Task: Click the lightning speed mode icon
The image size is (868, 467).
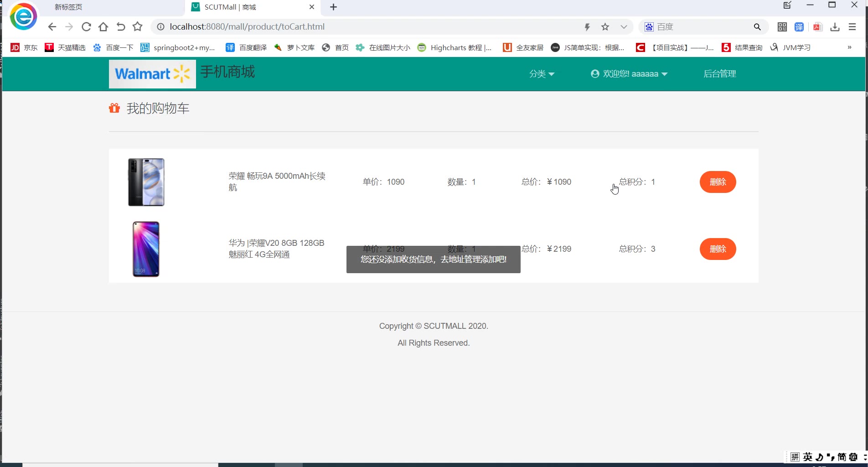Action: 588,27
